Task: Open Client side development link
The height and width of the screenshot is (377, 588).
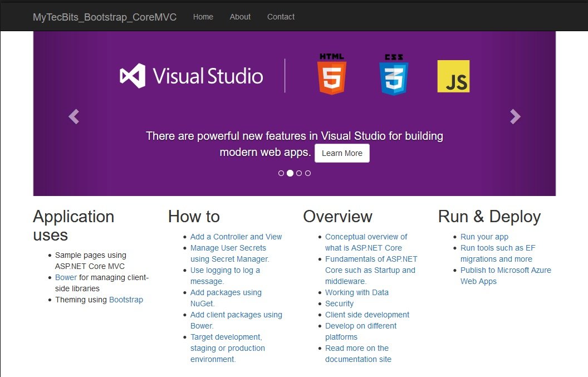Action: tap(367, 315)
